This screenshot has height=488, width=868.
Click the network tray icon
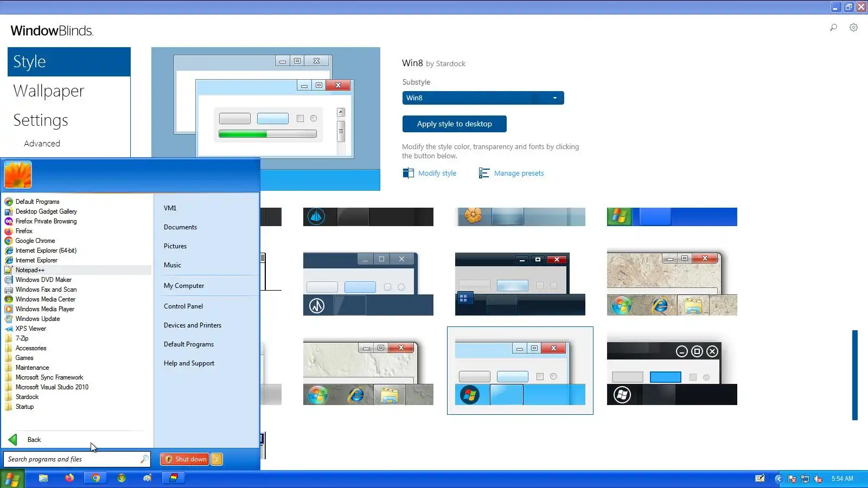click(805, 479)
